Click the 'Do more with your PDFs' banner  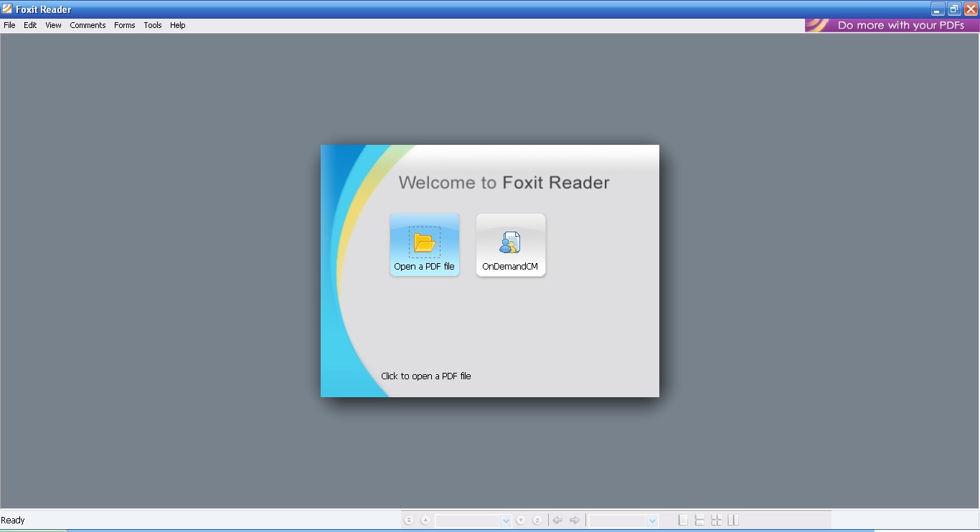[x=892, y=25]
